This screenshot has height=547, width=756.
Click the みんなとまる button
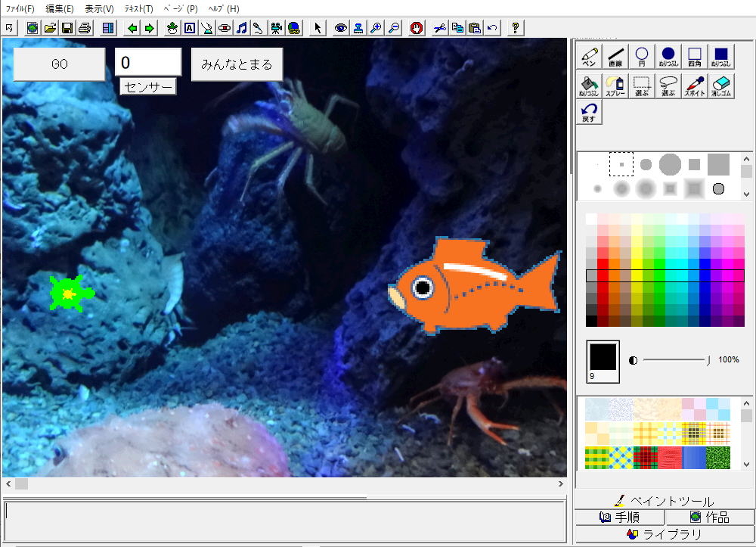237,64
